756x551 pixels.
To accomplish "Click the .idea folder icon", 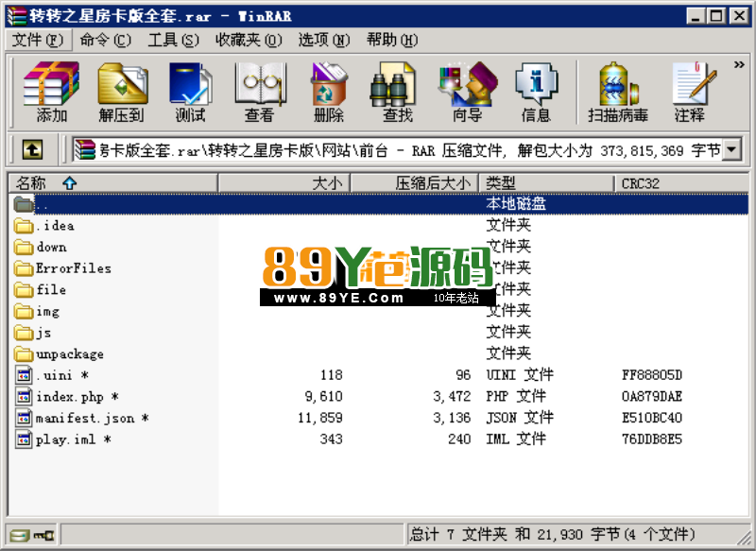I will pyautogui.click(x=24, y=226).
